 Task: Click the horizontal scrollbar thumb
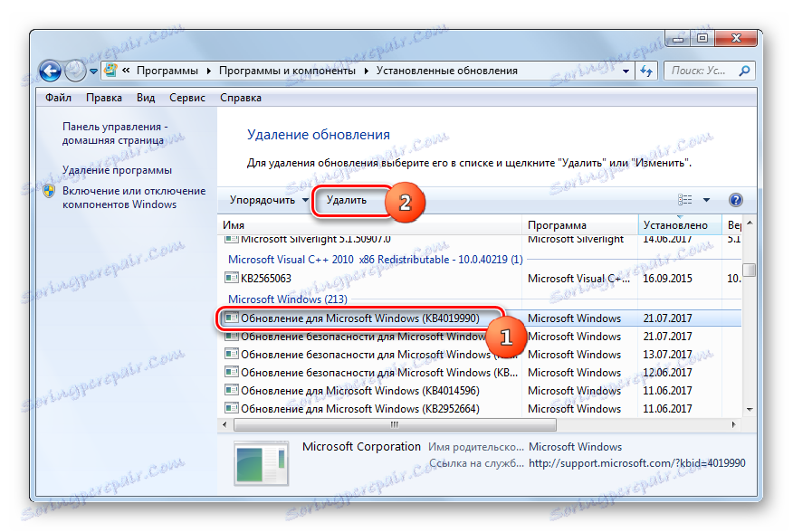[x=395, y=425]
